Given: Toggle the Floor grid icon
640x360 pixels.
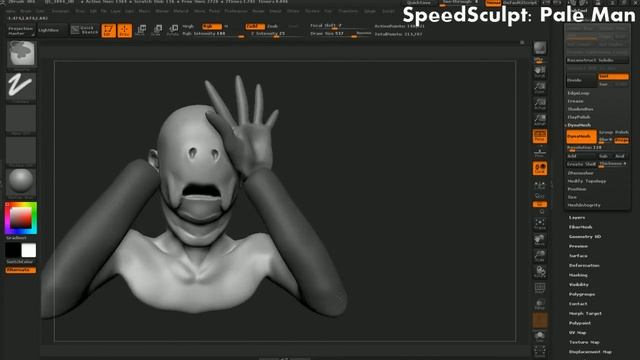Looking at the screenshot, I should coord(540,152).
